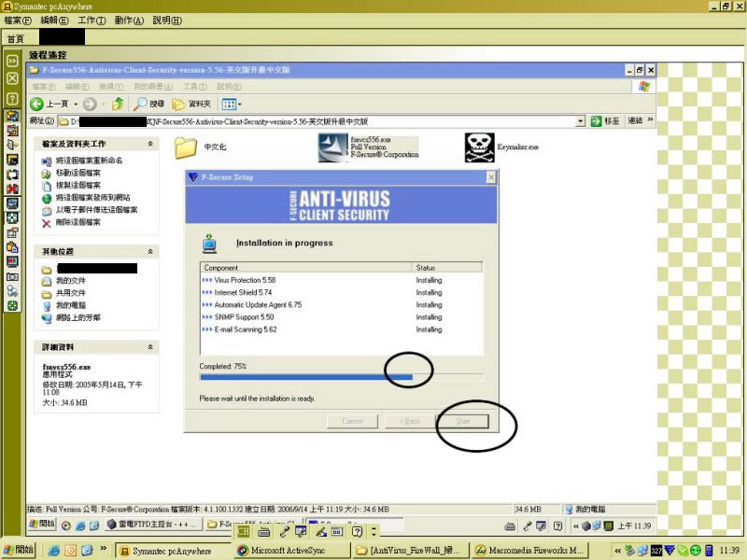The height and width of the screenshot is (560, 747).
Task: Open 網路上的芳鄰 under 其他位置
Action: click(x=78, y=317)
